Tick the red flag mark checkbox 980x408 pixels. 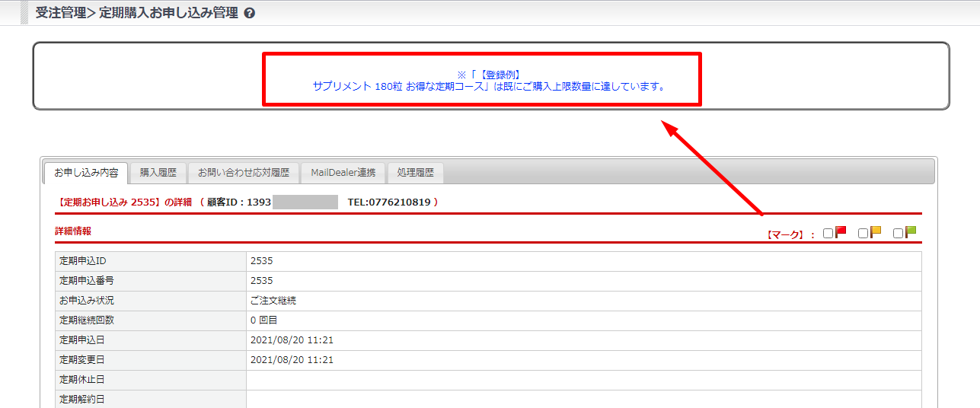828,234
